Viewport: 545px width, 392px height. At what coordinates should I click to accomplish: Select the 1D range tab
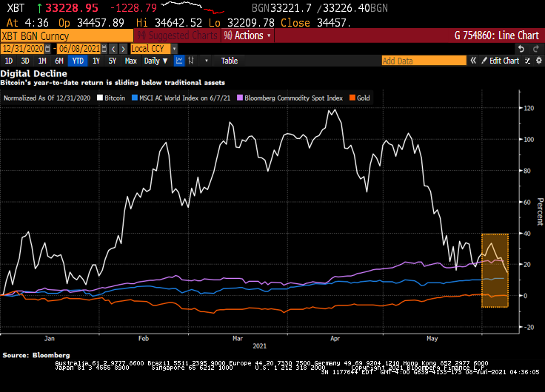coord(9,61)
